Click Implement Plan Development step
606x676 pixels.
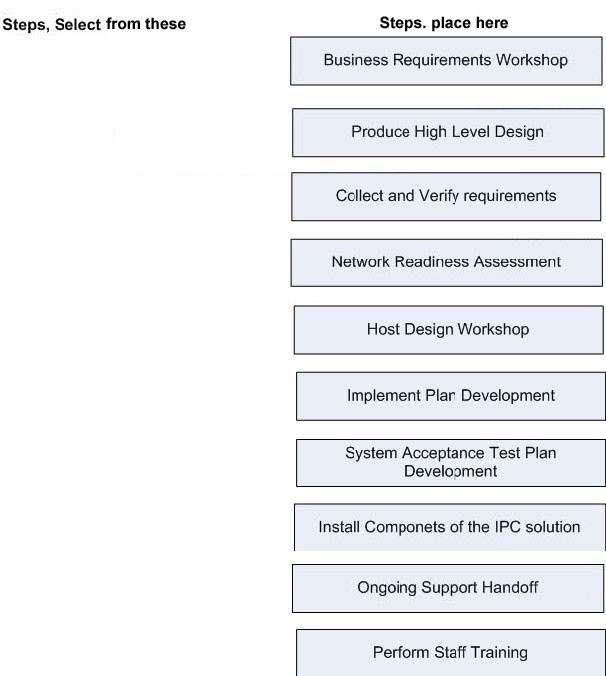[x=450, y=396]
